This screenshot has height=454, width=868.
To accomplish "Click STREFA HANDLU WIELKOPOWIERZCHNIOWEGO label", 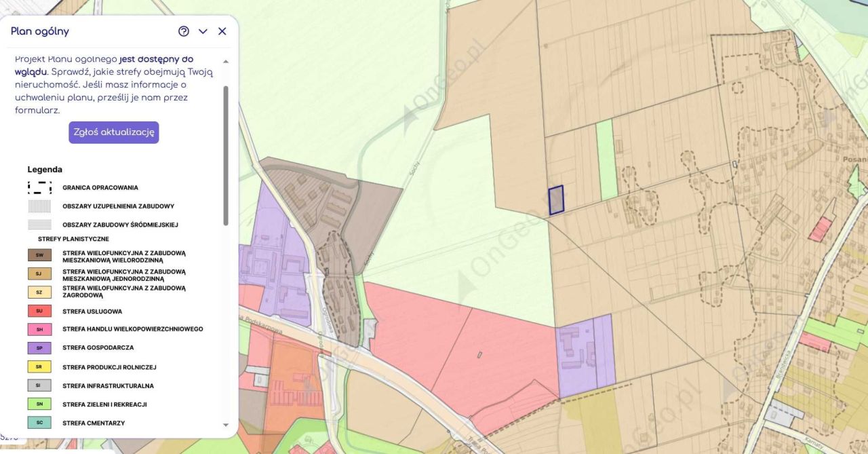I will (x=133, y=329).
